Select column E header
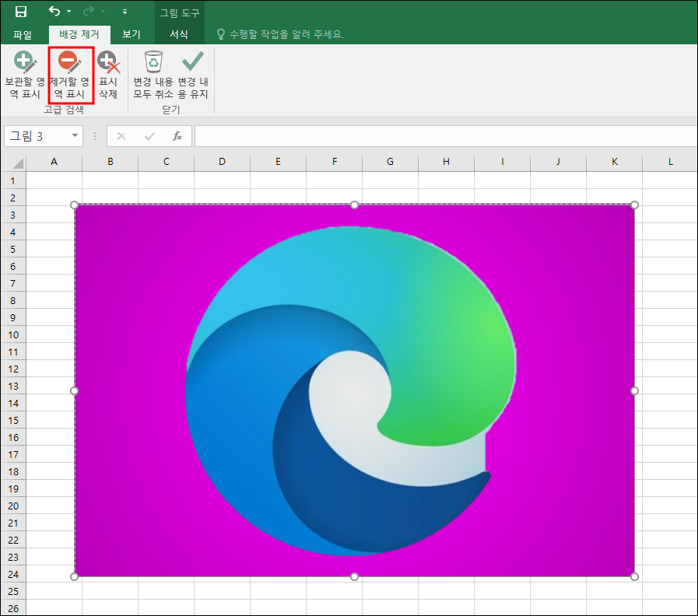Screen dimensions: 698x616 pos(279,162)
